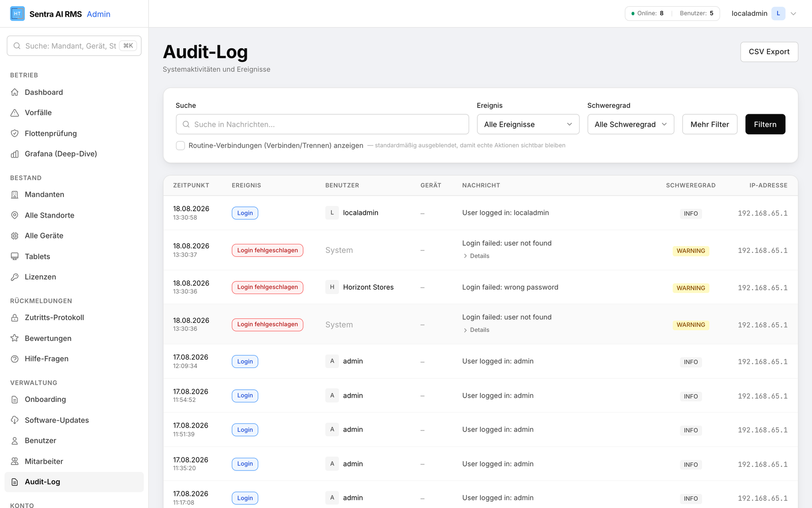Click admin user name in 11:51:39 row
Screen dimensions: 812x508
click(x=353, y=429)
